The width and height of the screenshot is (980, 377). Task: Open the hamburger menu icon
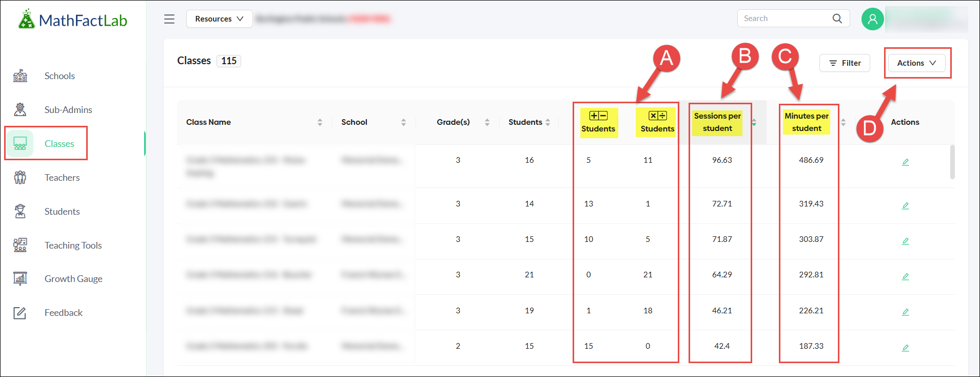click(x=169, y=19)
